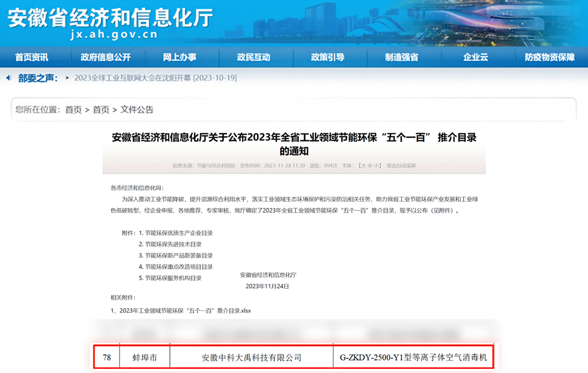588x373 pixels.
Task: Open the 政策引导 navigation item
Action: (x=328, y=57)
